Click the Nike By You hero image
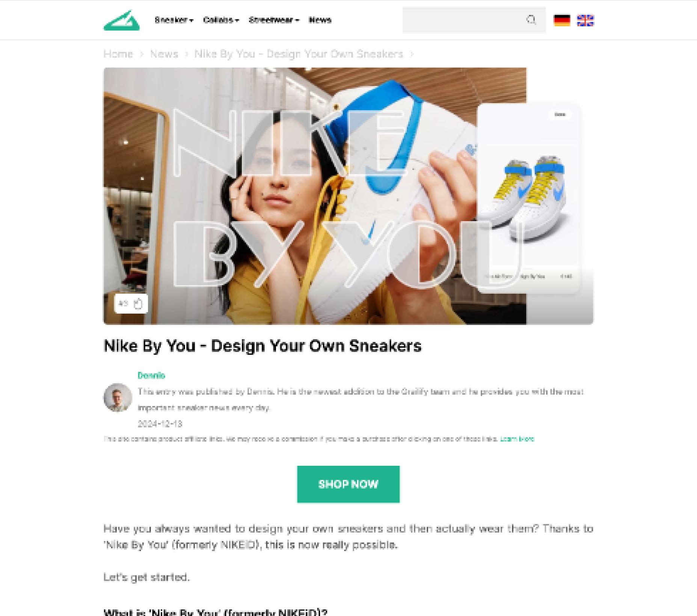The height and width of the screenshot is (616, 697). pyautogui.click(x=348, y=196)
